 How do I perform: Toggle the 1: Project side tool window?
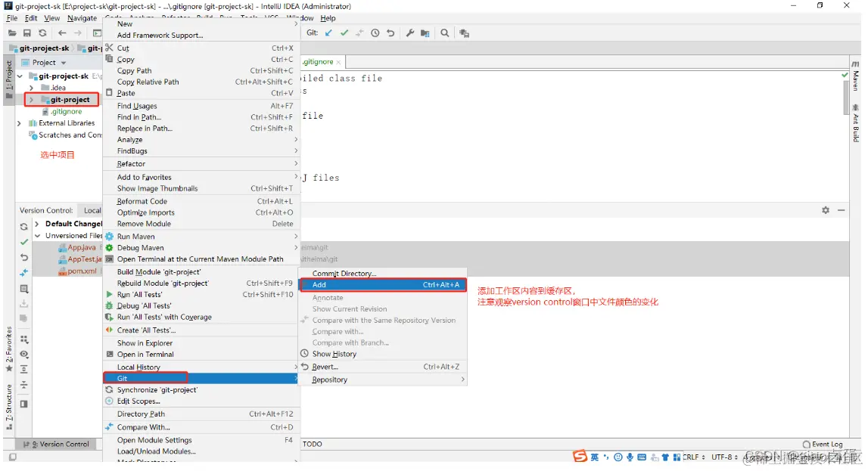tap(9, 81)
